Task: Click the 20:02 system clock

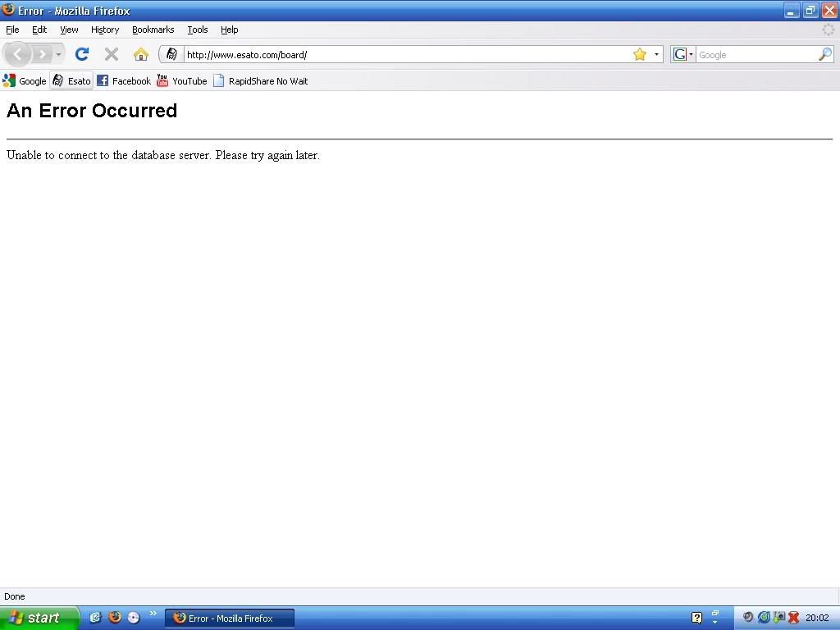Action: [x=817, y=619]
